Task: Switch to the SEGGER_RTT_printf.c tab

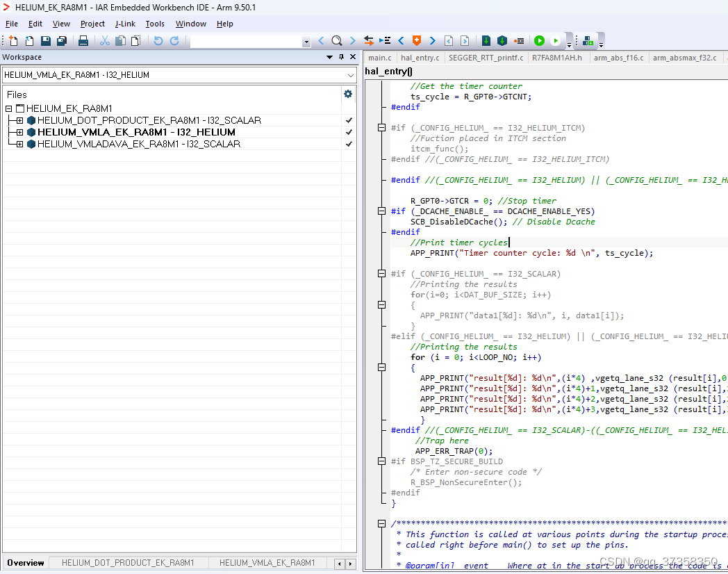Action: coord(486,58)
